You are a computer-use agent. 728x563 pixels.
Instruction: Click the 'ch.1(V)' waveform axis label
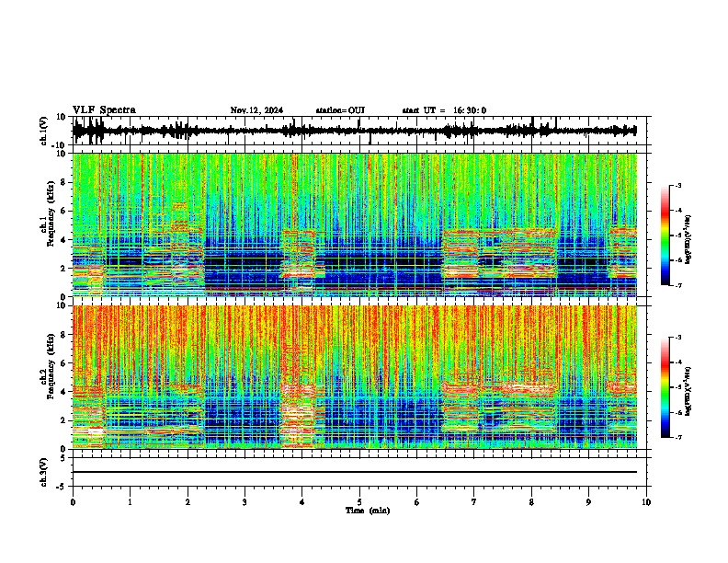44,131
